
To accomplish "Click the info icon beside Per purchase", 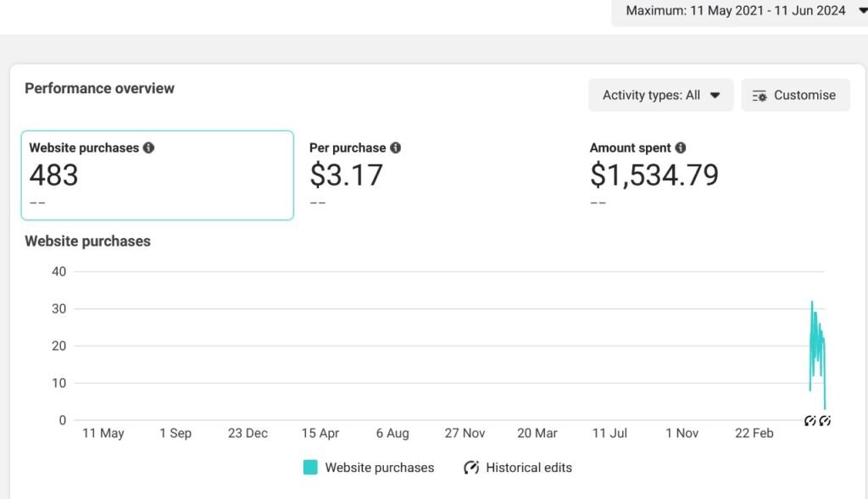I will pos(395,147).
